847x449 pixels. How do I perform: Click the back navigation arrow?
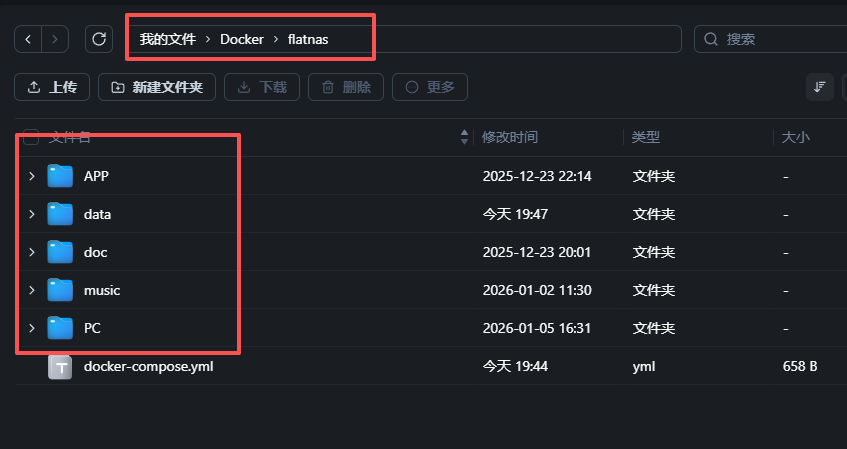[x=29, y=39]
